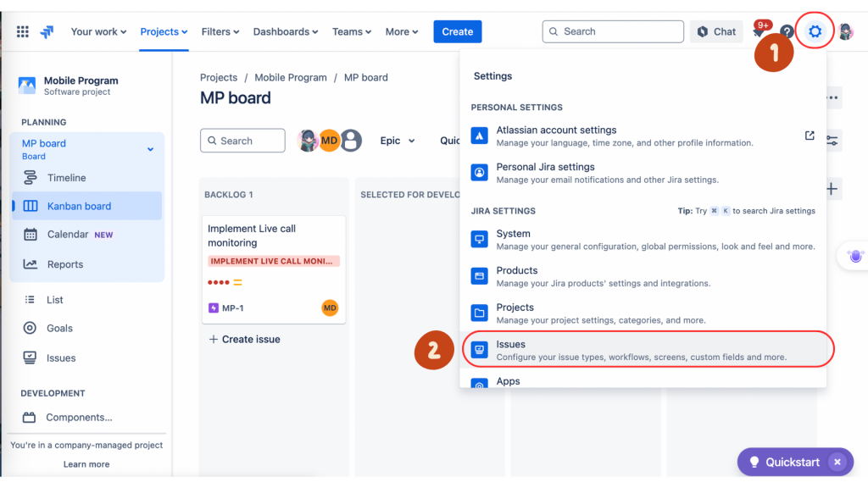Expand the More dropdown in top nav
The width and height of the screenshot is (868, 488).
click(401, 31)
